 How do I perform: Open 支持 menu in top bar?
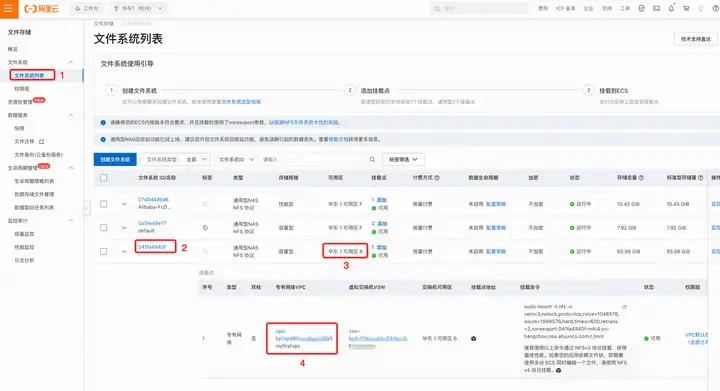click(x=607, y=8)
